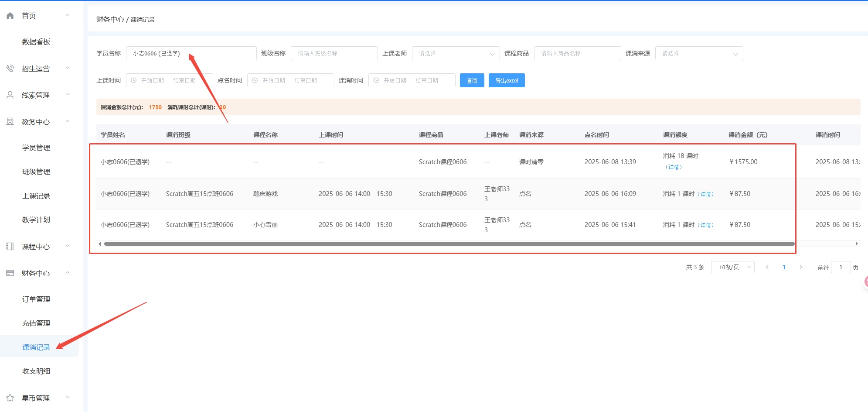Click the 线索管理 person icon
This screenshot has height=412, width=868.
point(10,95)
